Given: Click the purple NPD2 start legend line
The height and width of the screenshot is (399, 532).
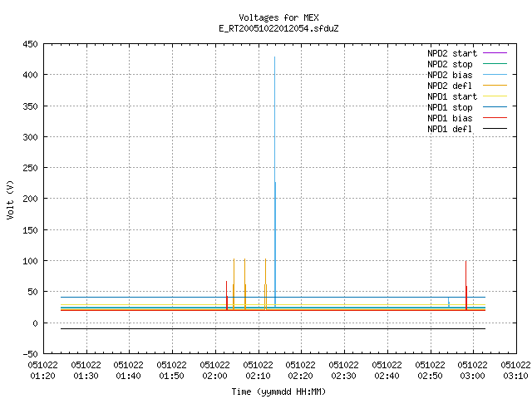Looking at the screenshot, I should [495, 53].
